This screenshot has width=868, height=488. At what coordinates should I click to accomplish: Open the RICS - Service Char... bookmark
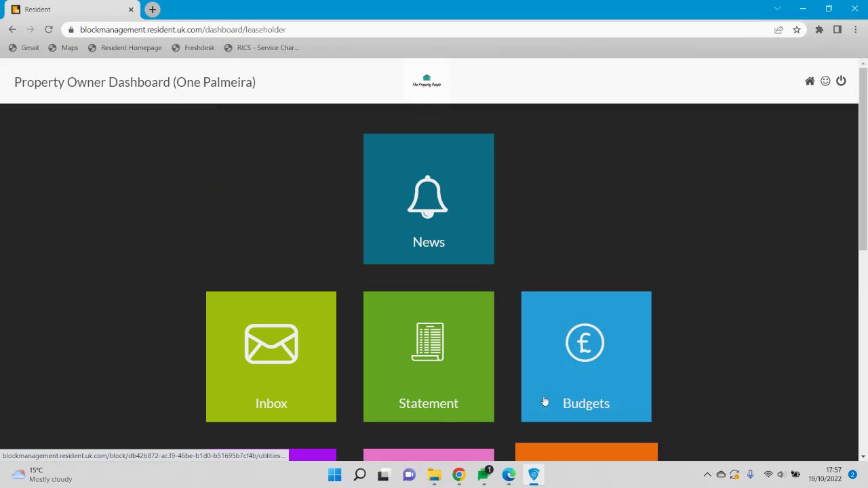coord(261,48)
